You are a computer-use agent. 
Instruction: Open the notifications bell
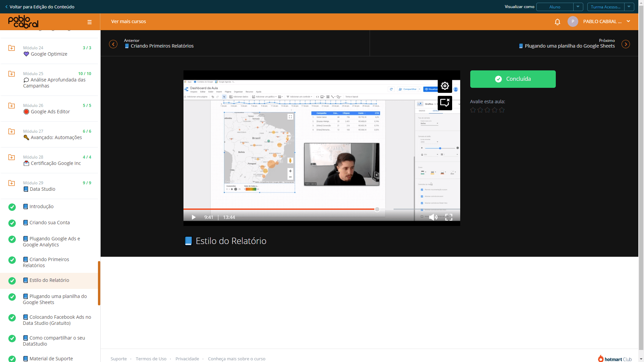pyautogui.click(x=557, y=22)
